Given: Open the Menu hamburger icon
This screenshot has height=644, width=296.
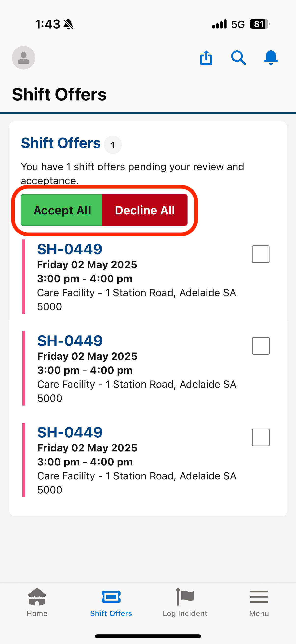Looking at the screenshot, I should [259, 597].
